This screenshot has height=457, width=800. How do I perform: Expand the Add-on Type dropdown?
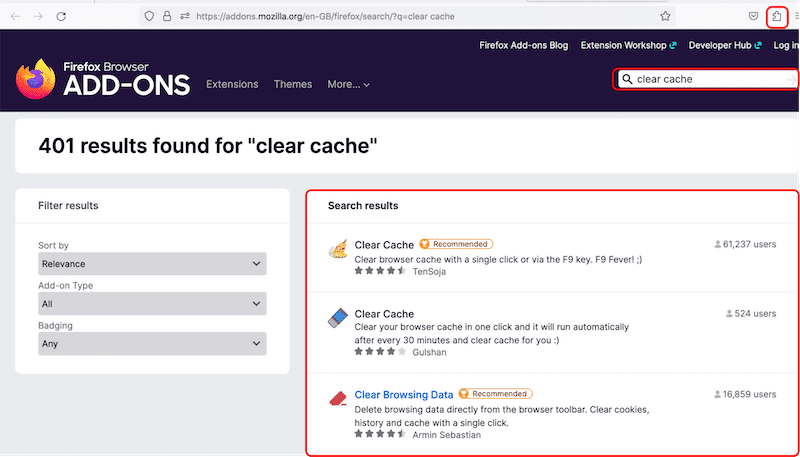point(152,304)
